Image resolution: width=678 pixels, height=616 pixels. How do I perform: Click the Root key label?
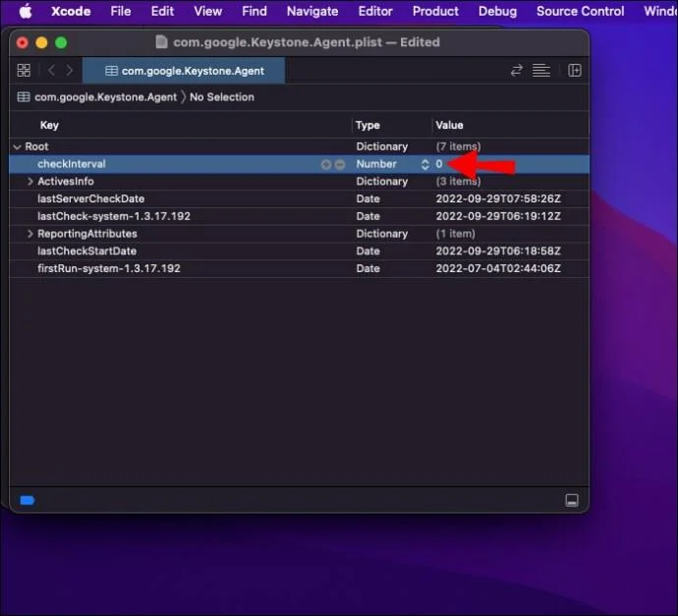pos(36,147)
